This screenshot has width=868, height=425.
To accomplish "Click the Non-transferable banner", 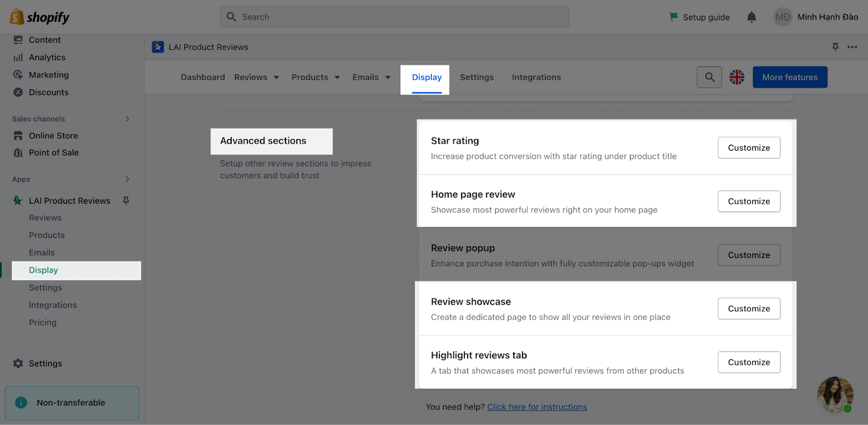I will [72, 403].
